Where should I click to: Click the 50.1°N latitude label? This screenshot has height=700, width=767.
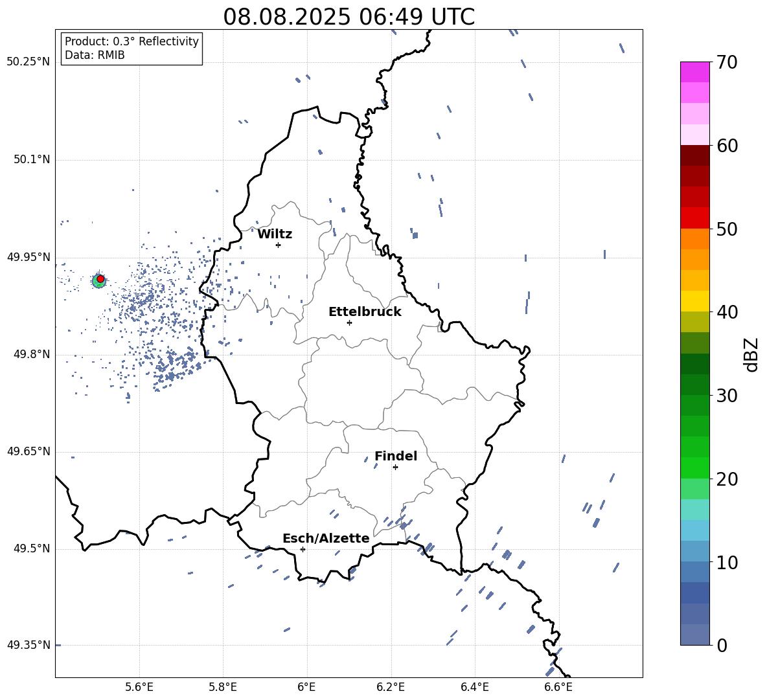(32, 160)
